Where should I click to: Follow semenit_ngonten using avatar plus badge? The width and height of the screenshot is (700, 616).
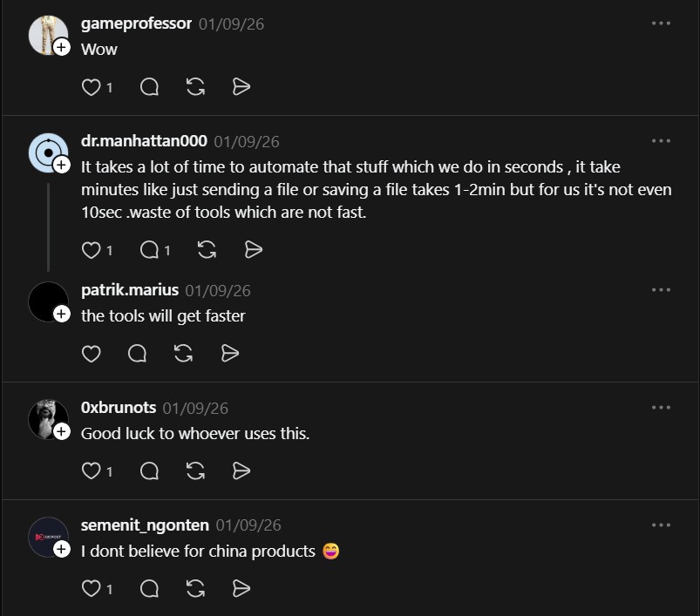click(62, 549)
